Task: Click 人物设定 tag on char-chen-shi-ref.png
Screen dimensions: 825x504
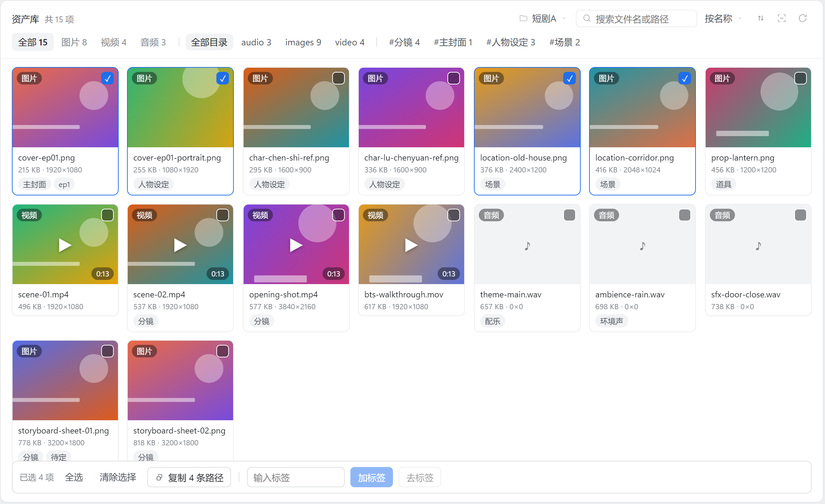Action: (269, 184)
